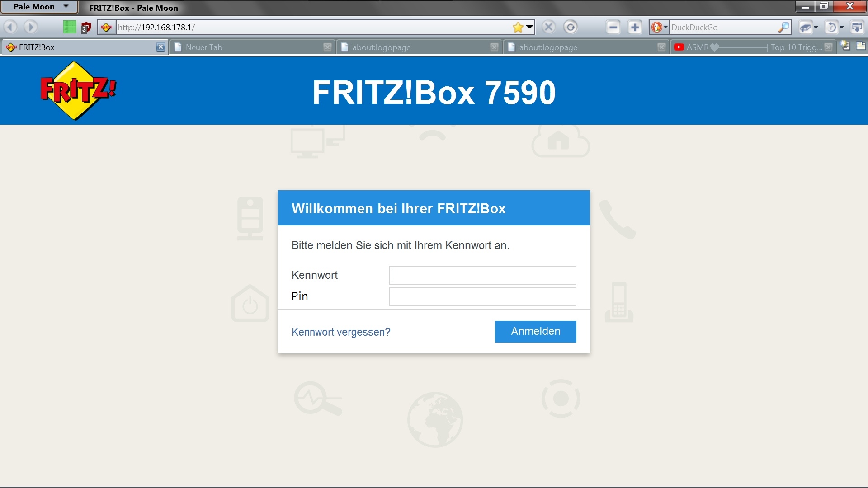The image size is (868, 488).
Task: Close the FRITZ!Box tab
Action: 160,47
